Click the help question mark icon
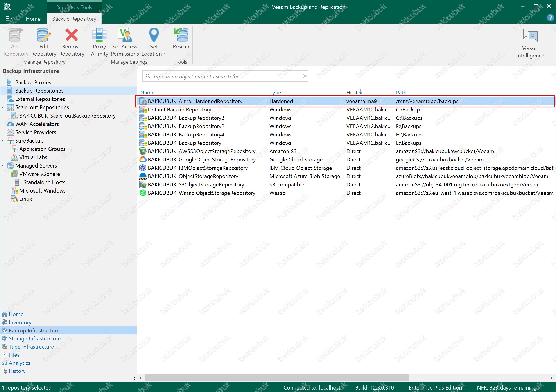The width and height of the screenshot is (556, 392). tap(550, 18)
